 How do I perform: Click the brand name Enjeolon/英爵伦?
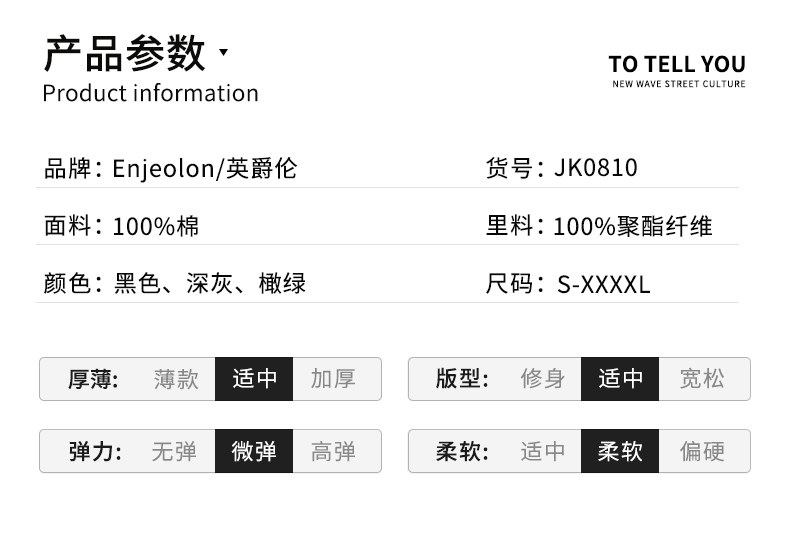coord(205,168)
